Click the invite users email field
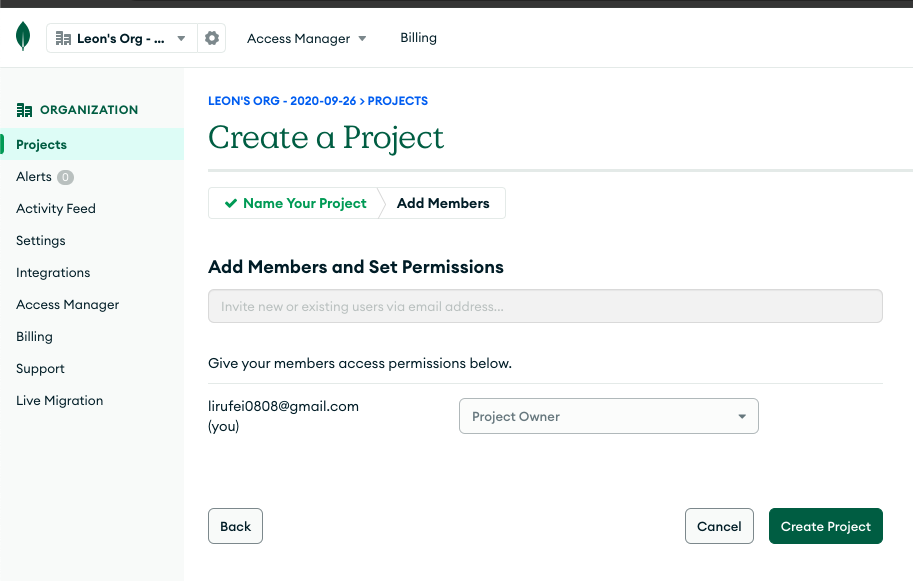The image size is (913, 581). 545,306
